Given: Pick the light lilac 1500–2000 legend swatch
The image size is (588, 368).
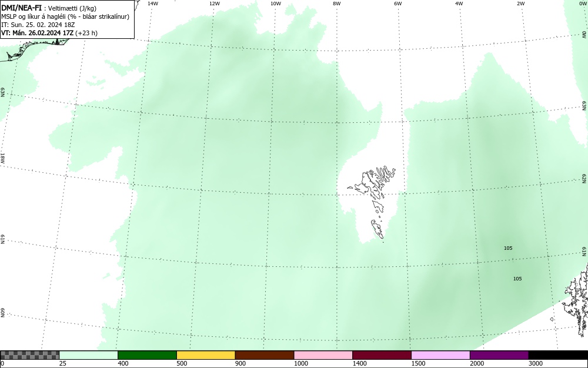Looking at the screenshot, I should (x=440, y=355).
